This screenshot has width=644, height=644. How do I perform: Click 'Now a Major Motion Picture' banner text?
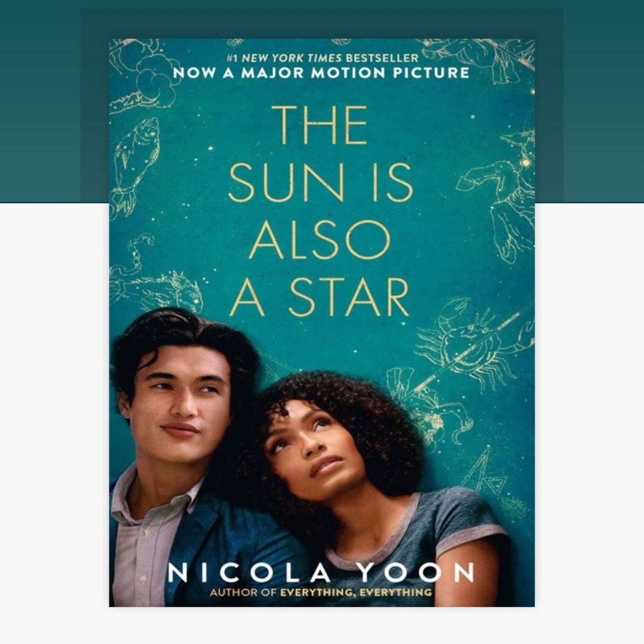pos(321,73)
